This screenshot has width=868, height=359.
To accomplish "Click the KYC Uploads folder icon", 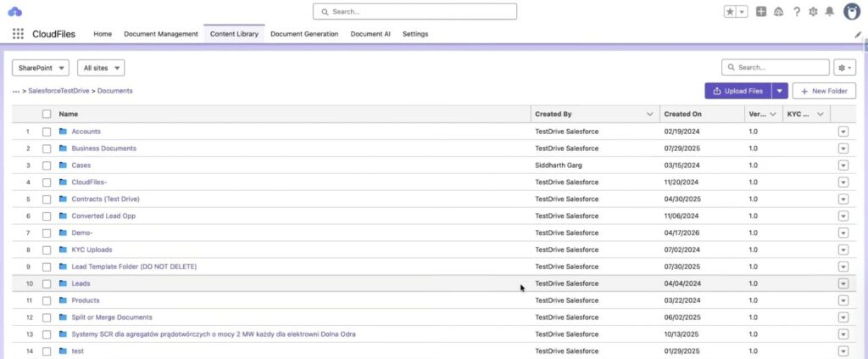I will coord(63,250).
